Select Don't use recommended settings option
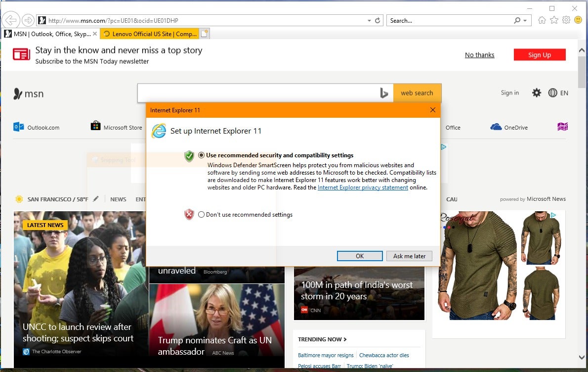This screenshot has height=372, width=588. point(202,215)
